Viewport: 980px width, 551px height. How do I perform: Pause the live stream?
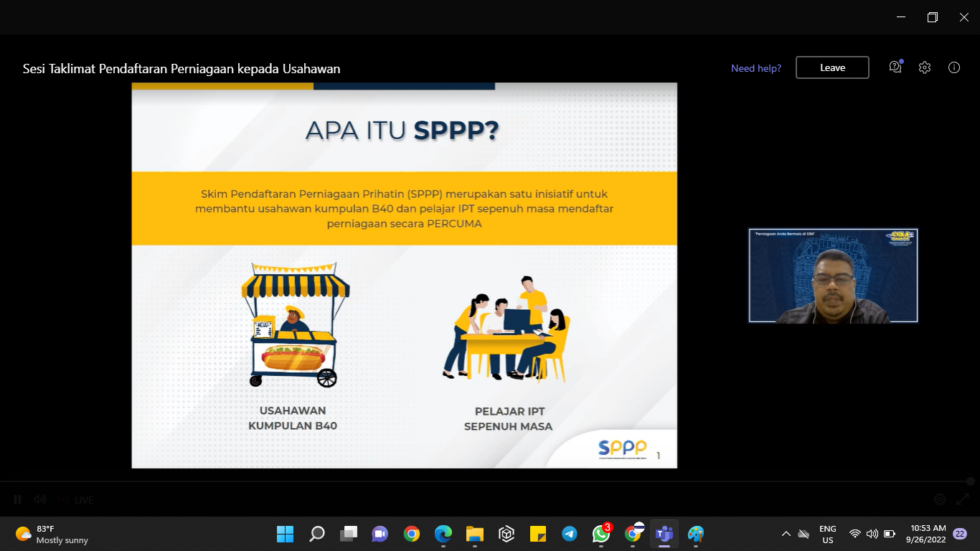coord(18,499)
